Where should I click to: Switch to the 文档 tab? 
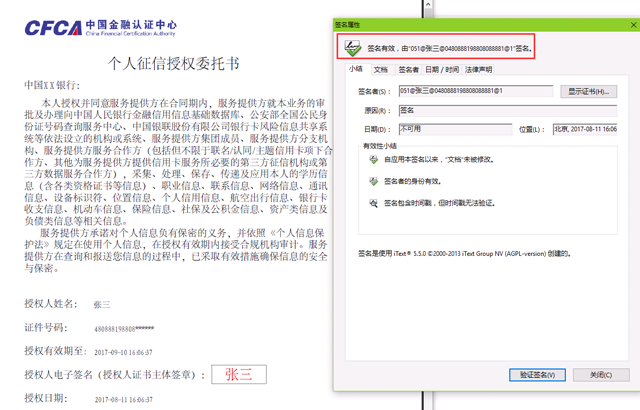(381, 70)
